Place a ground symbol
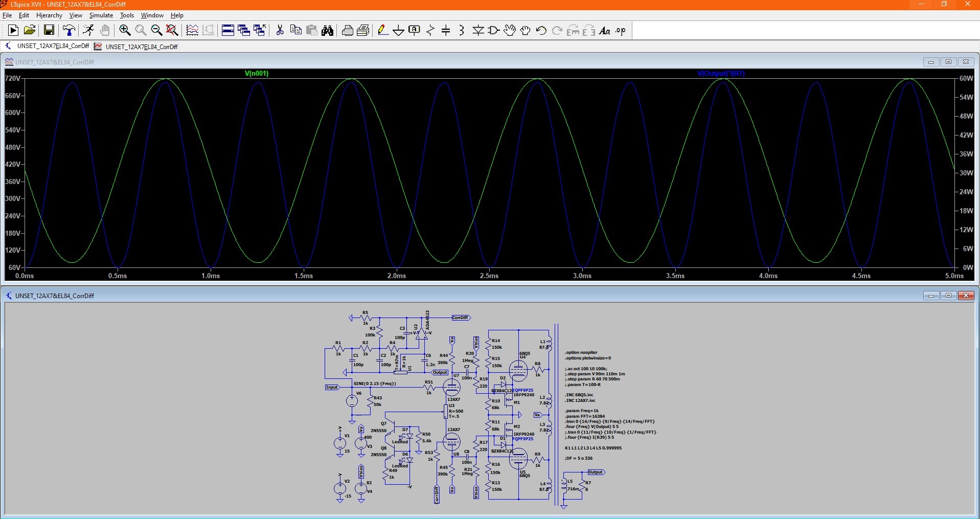This screenshot has height=519, width=980. (x=399, y=31)
